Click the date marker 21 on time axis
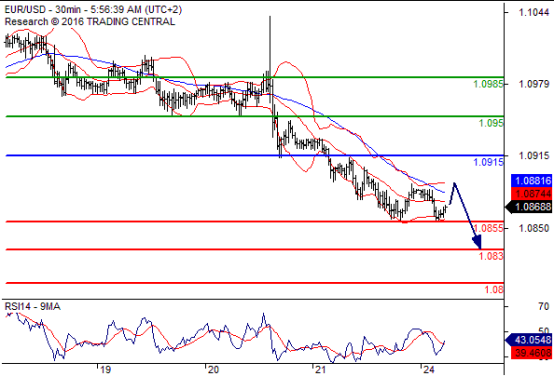This screenshot has width=554, height=377. pos(320,370)
